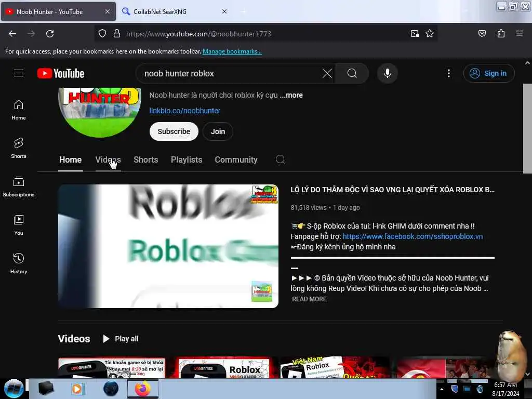Start voice search with microphone icon
532x399 pixels.
coord(388,73)
